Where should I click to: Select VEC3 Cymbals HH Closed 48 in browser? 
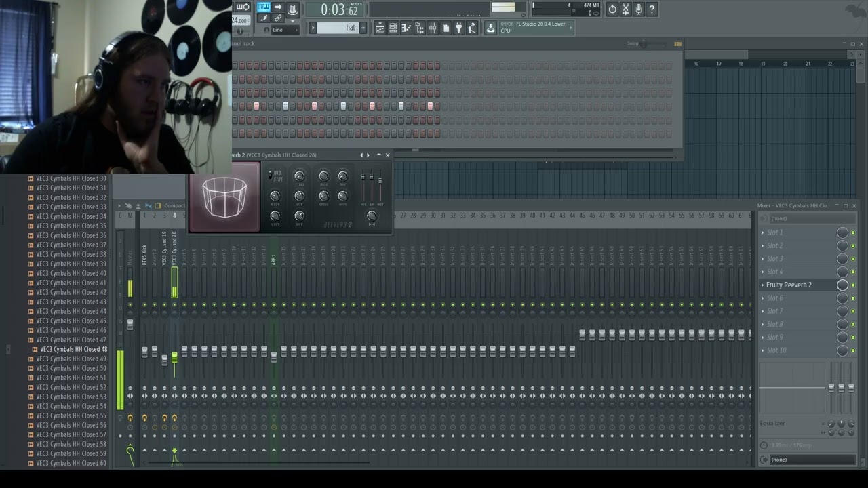[x=73, y=349]
